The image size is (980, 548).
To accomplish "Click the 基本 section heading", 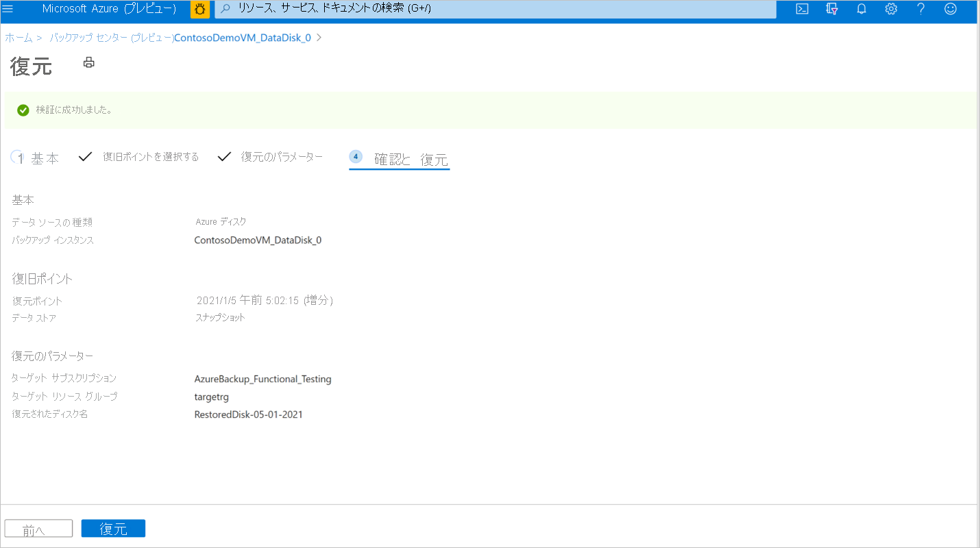I will pyautogui.click(x=23, y=200).
